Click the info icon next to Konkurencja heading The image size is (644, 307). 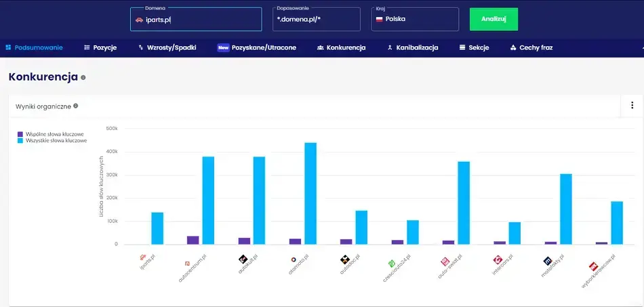click(x=83, y=78)
